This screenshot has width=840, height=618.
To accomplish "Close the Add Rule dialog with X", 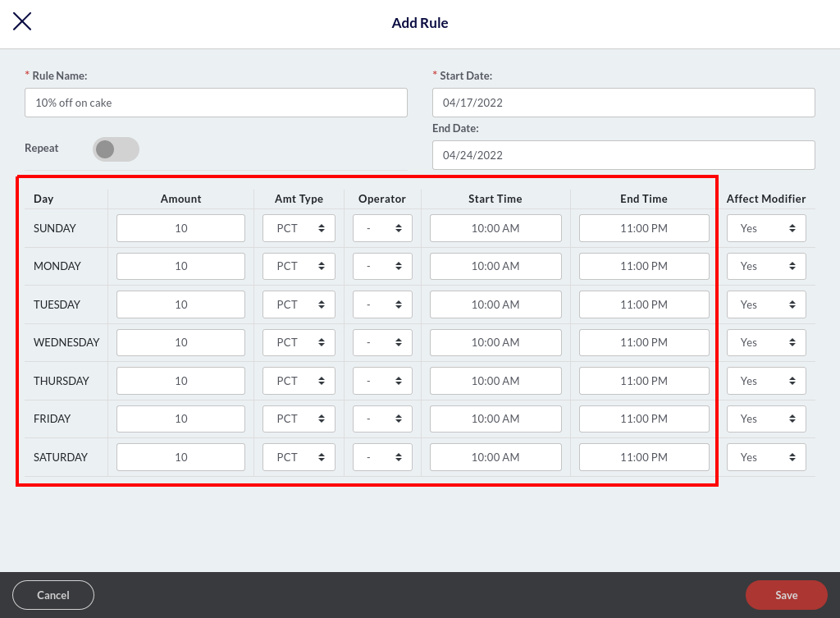I will click(22, 22).
